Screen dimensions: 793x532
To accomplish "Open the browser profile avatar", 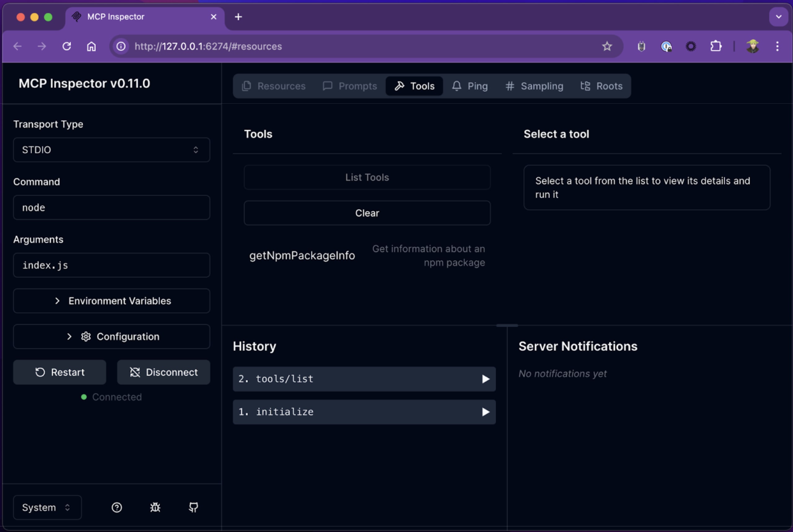I will pos(753,46).
